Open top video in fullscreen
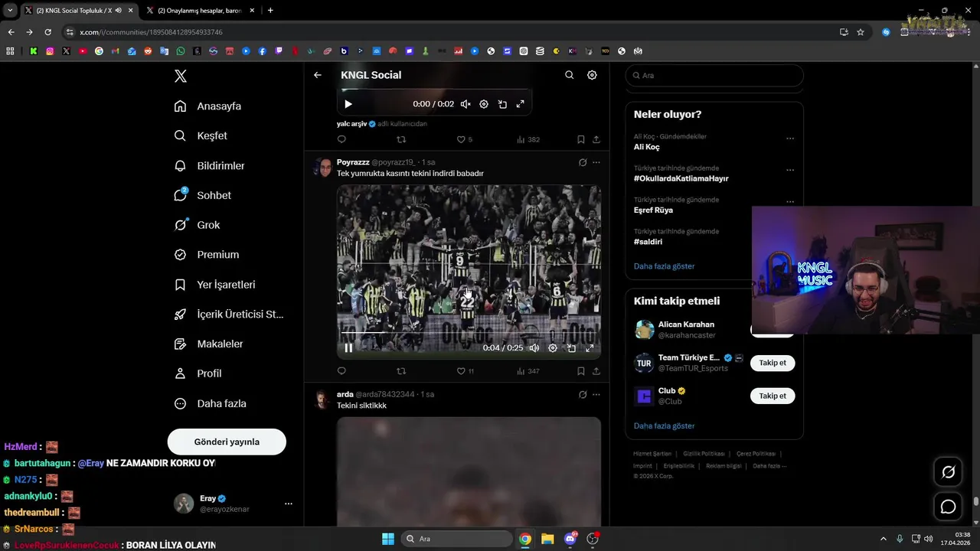980x551 pixels. (521, 104)
